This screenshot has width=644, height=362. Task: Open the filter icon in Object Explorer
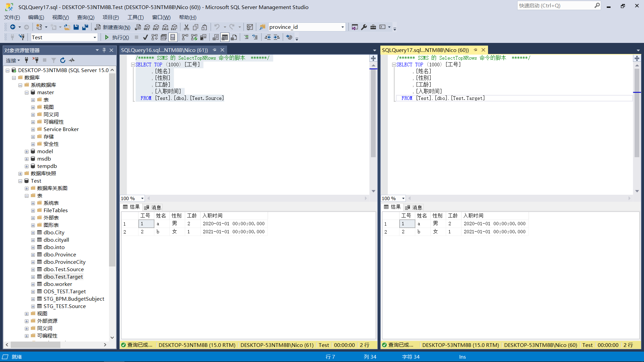coord(54,60)
